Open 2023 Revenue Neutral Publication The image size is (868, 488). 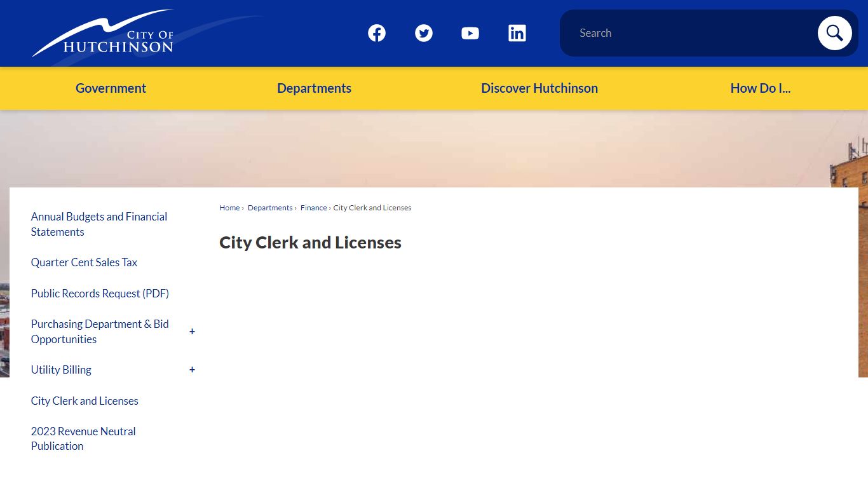point(83,438)
